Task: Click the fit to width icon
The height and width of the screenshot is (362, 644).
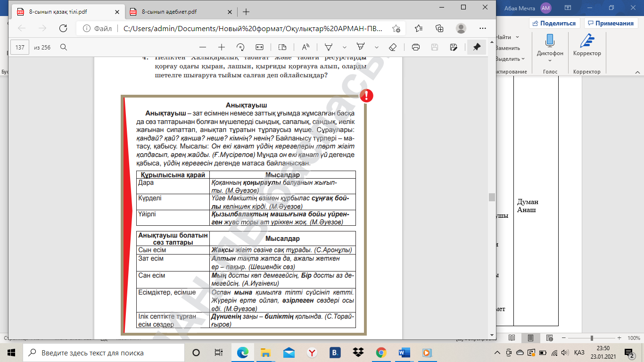Action: (259, 47)
